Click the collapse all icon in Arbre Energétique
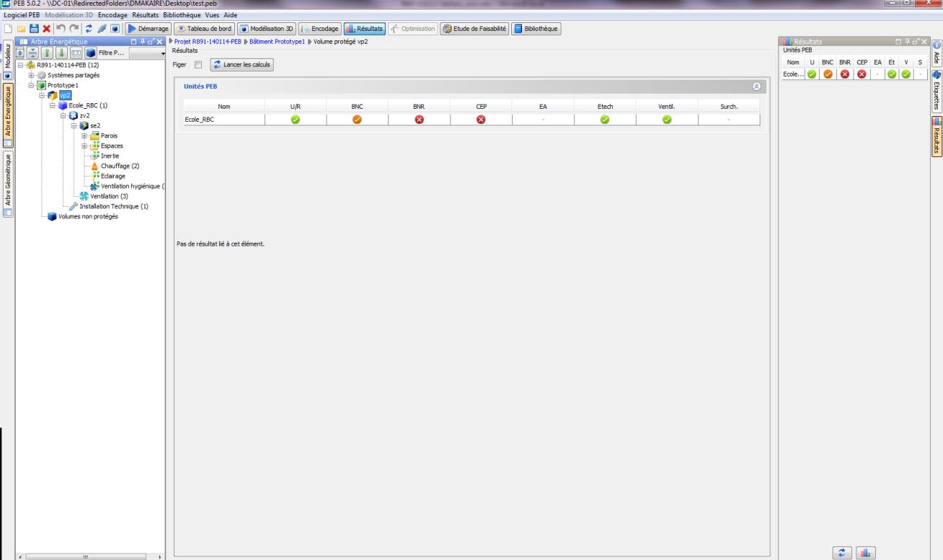This screenshot has height=560, width=943. tap(33, 53)
